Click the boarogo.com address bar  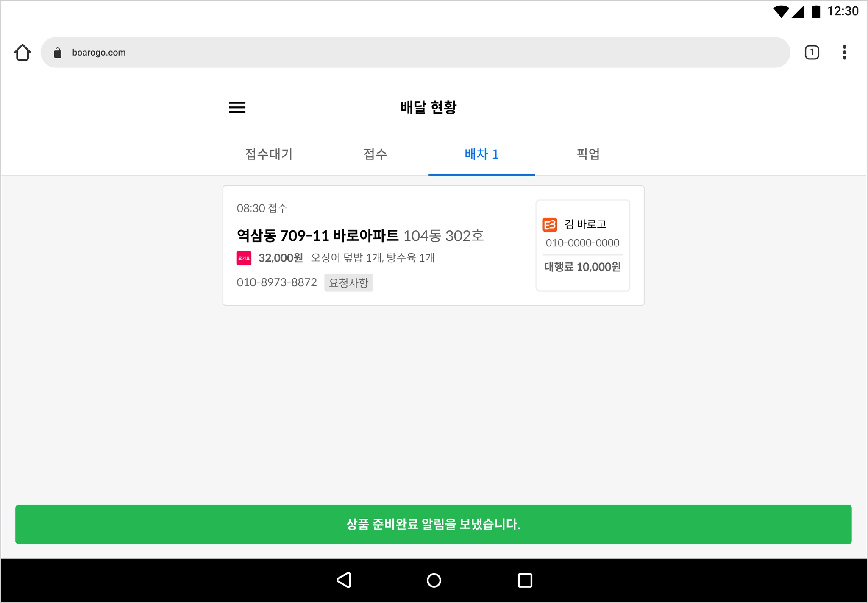click(415, 53)
